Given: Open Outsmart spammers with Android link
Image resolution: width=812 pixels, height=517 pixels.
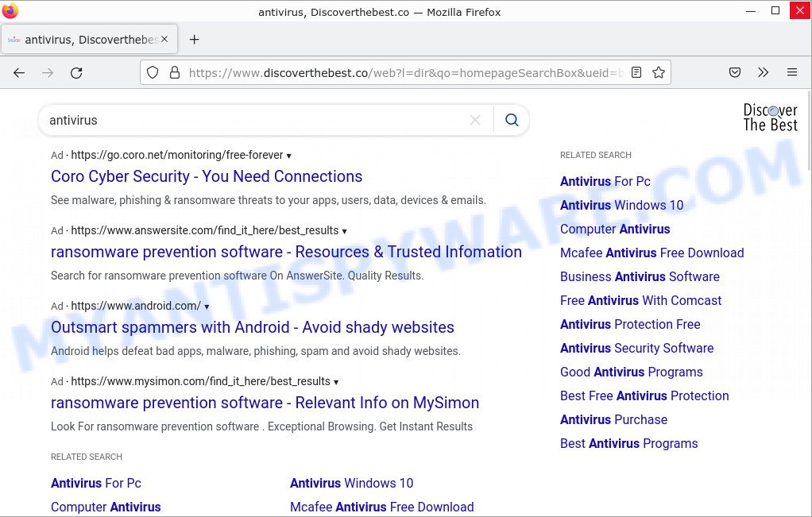Looking at the screenshot, I should tap(252, 327).
